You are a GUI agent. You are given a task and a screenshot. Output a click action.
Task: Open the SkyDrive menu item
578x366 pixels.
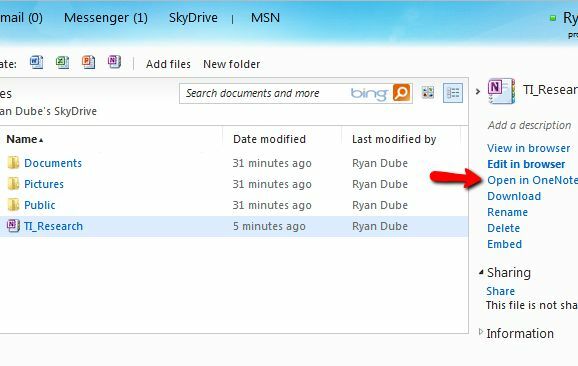coord(193,18)
